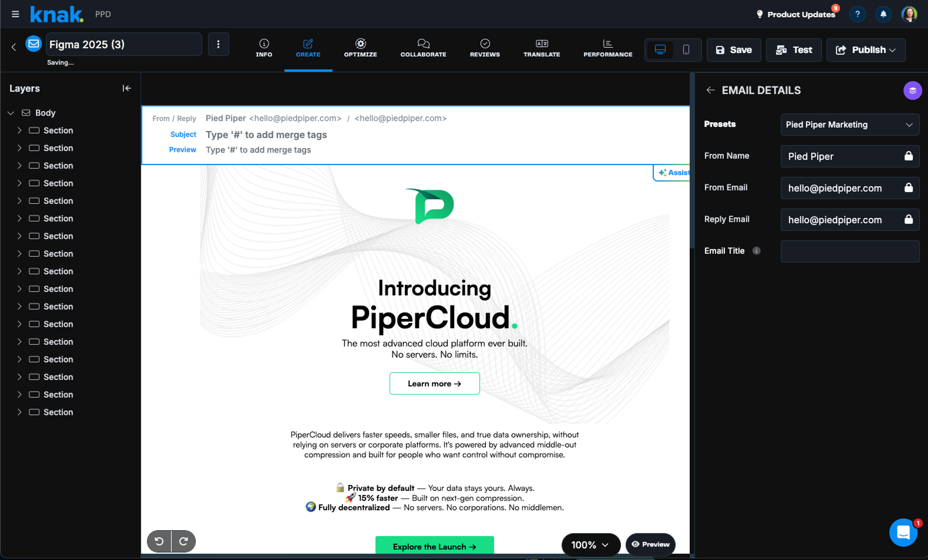The width and height of the screenshot is (928, 560).
Task: Click the From Name lock icon
Action: click(x=908, y=156)
